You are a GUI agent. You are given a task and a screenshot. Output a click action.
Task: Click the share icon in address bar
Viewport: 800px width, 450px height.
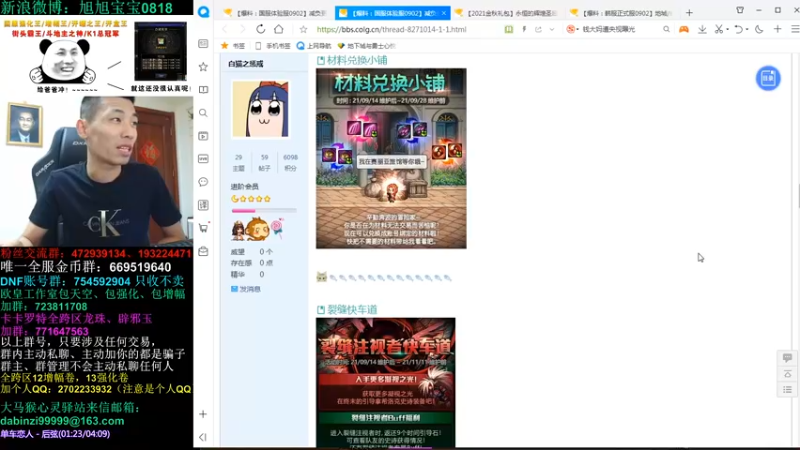coord(538,30)
